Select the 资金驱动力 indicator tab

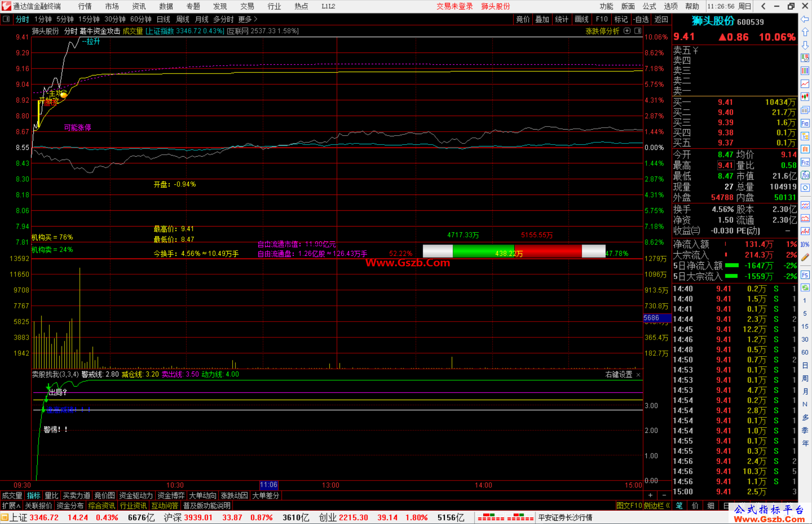pyautogui.click(x=136, y=495)
